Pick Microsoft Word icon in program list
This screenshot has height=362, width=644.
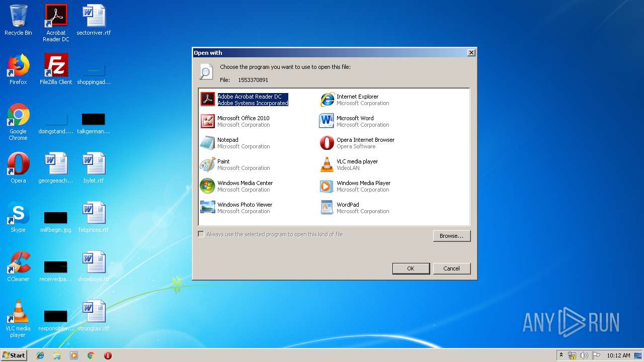click(x=327, y=121)
